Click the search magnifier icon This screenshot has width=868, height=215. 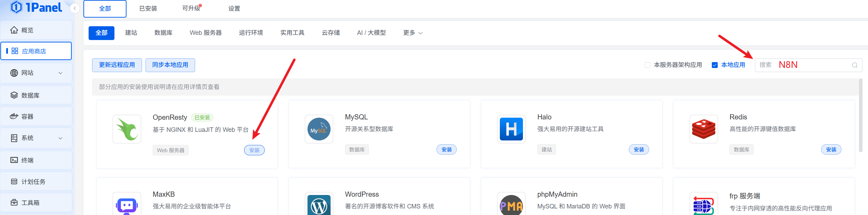pyautogui.click(x=855, y=65)
